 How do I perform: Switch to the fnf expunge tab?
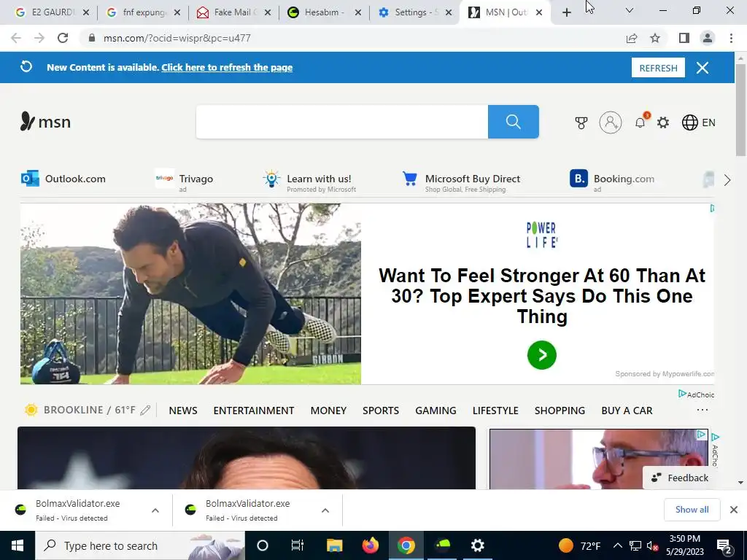(143, 12)
